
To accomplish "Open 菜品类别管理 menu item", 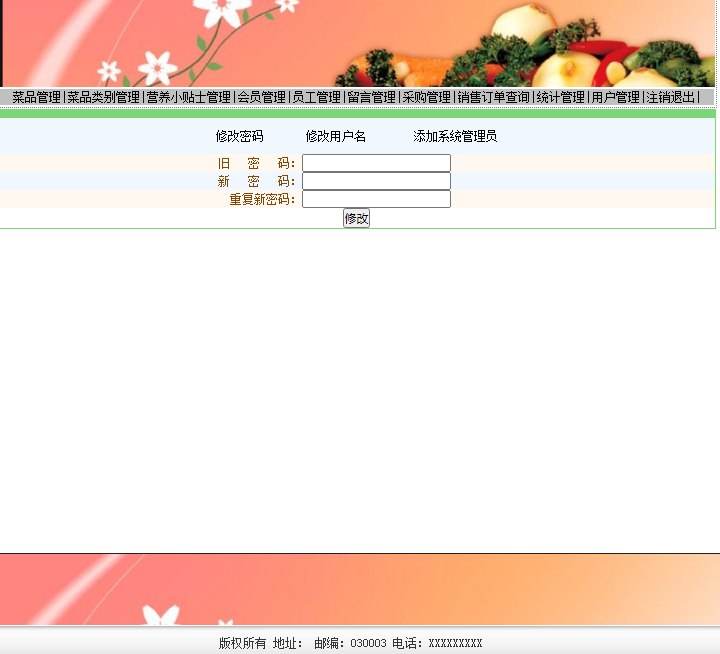I will point(103,97).
